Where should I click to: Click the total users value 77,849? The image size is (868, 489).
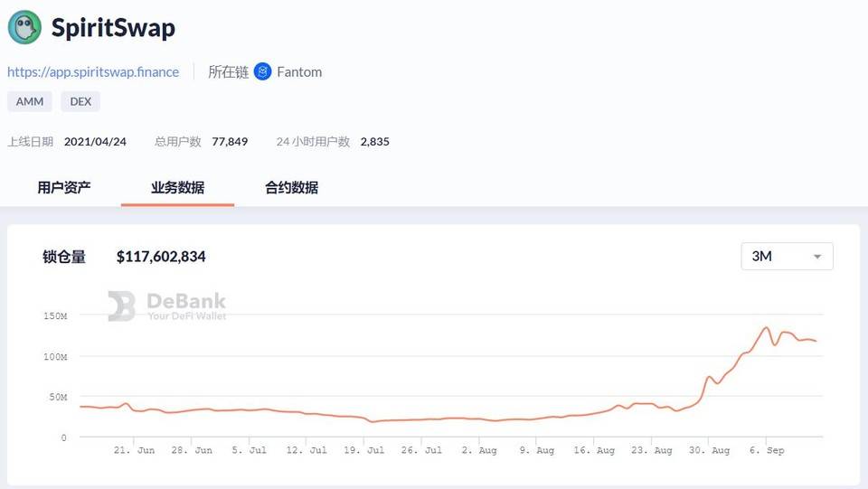coord(230,142)
